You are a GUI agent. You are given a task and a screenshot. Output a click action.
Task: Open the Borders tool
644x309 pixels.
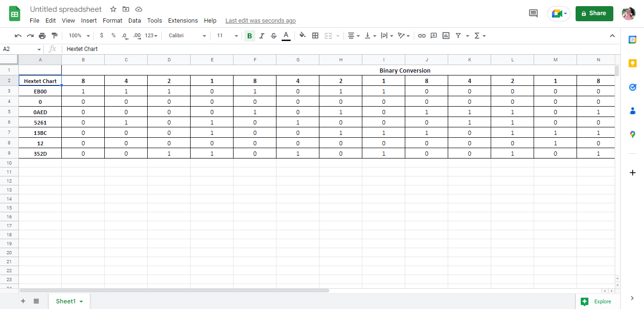(316, 35)
